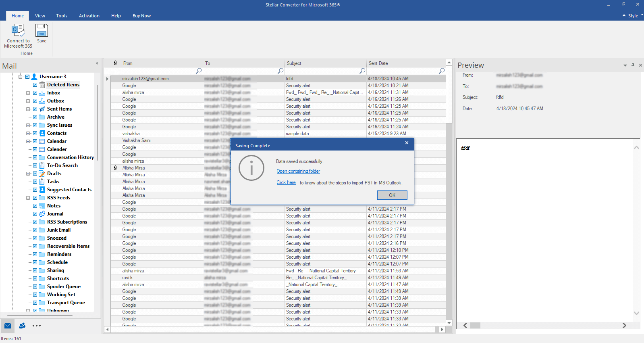Screen dimensions: 644x343
Task: Expand the Inbox tree node
Action: coord(28,93)
